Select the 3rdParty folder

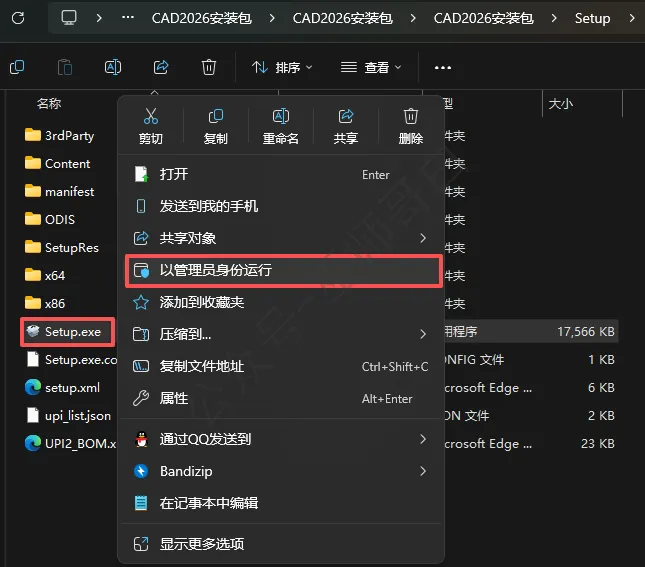(60, 135)
